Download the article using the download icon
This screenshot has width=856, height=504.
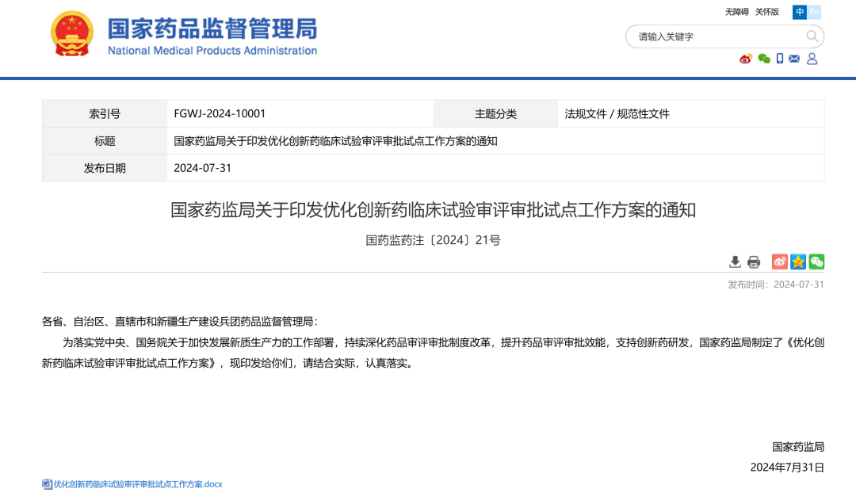pos(736,262)
